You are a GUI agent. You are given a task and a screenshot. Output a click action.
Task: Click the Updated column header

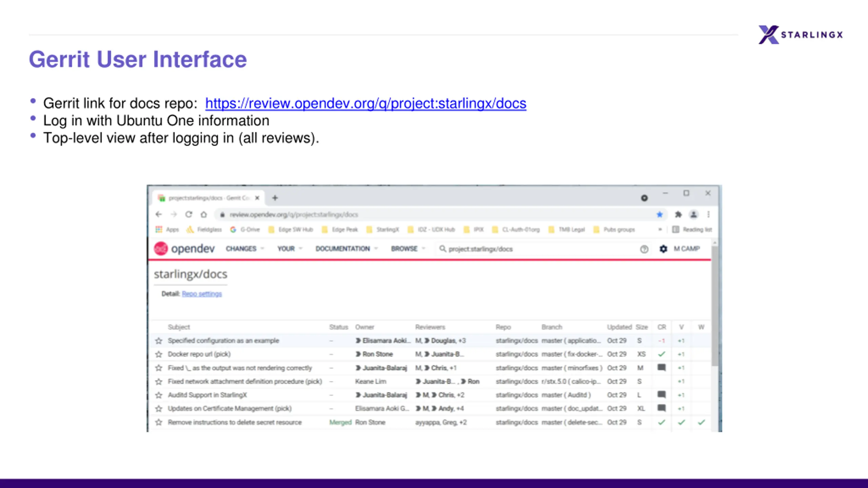pyautogui.click(x=619, y=327)
